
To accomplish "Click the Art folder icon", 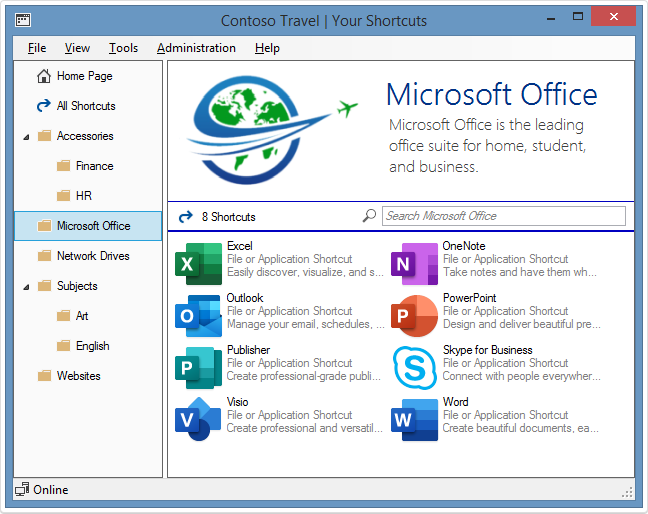I will [x=63, y=316].
